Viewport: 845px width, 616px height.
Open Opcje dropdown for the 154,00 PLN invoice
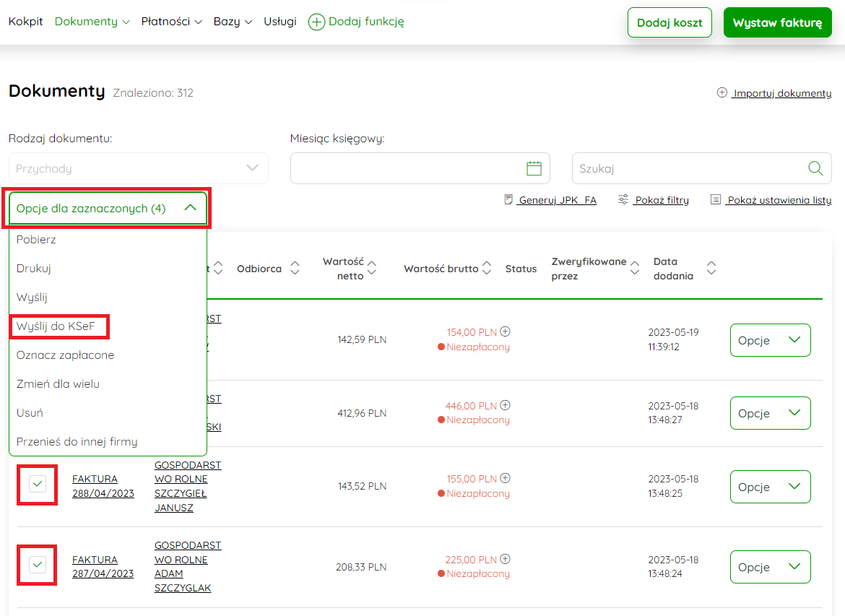(770, 340)
